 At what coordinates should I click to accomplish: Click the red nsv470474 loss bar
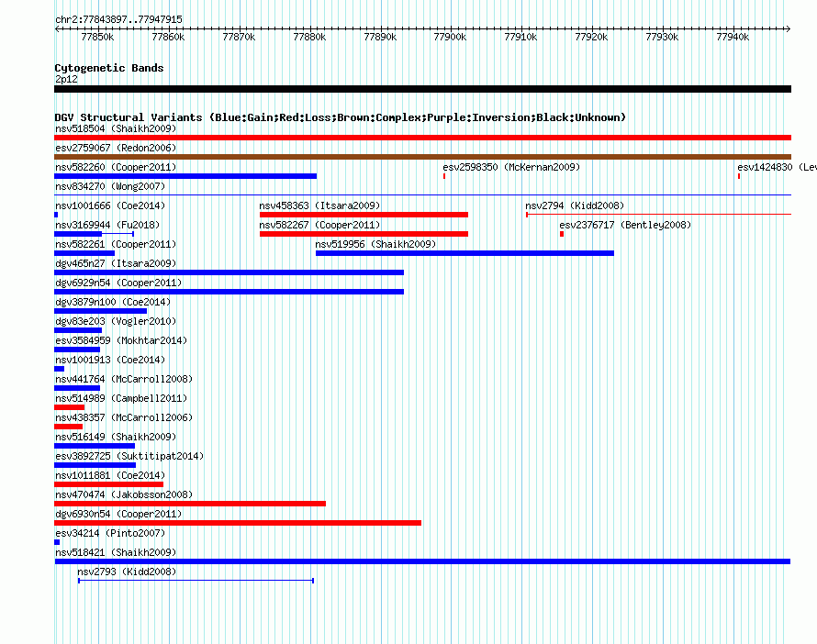(190, 504)
